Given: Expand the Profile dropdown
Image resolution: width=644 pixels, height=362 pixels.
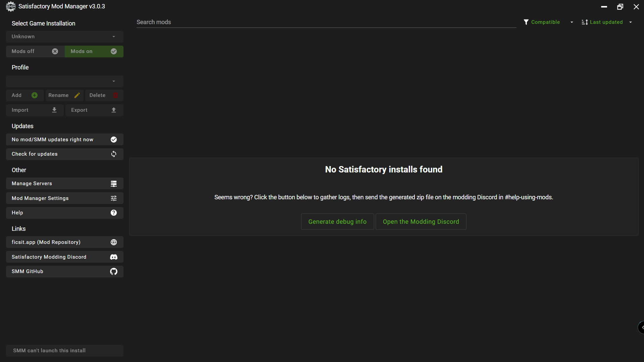Looking at the screenshot, I should pos(65,81).
